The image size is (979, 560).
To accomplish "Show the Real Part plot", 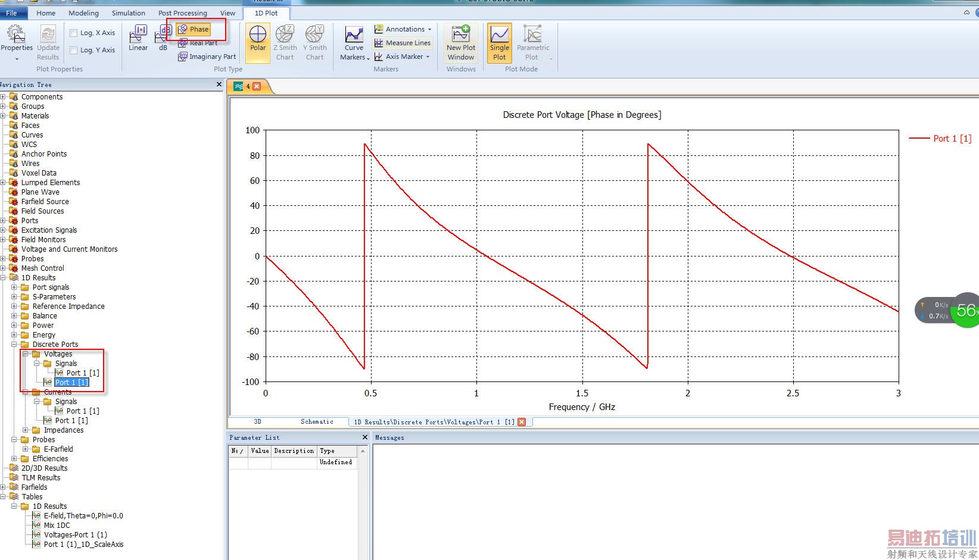I will tap(198, 43).
